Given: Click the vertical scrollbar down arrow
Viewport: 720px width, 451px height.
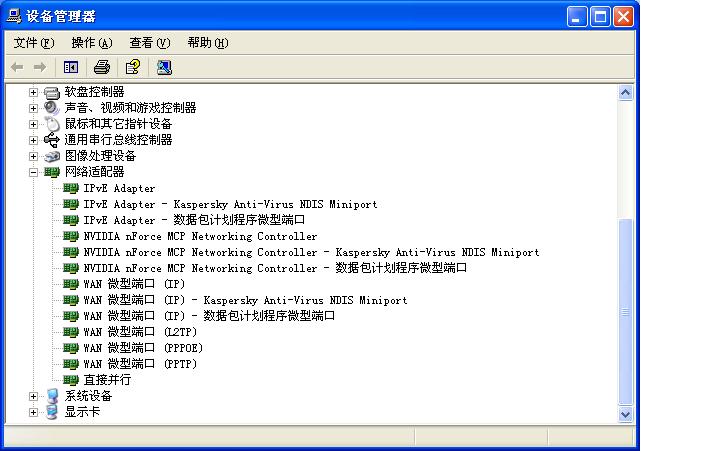Looking at the screenshot, I should [x=625, y=414].
